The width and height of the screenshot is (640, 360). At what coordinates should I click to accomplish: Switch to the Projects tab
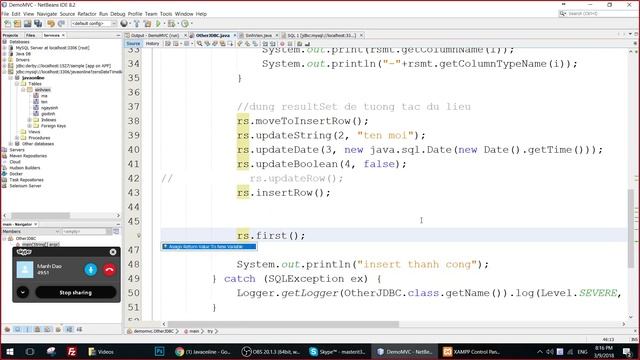11,36
